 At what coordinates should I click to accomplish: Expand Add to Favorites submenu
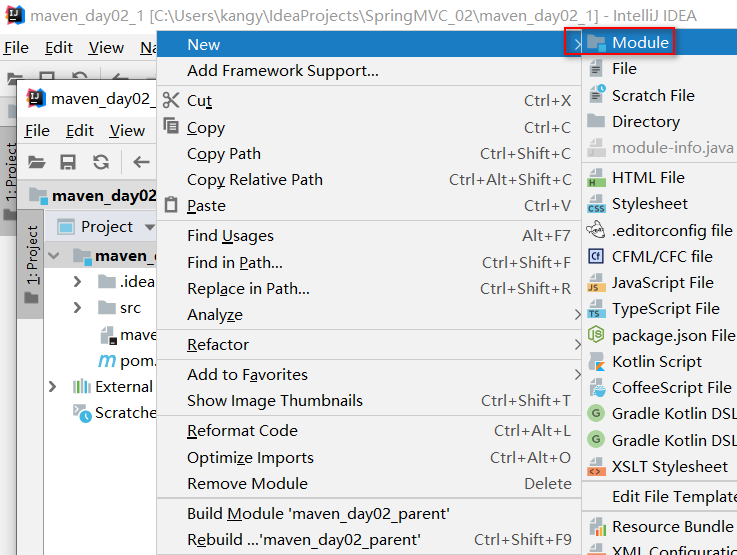click(369, 375)
